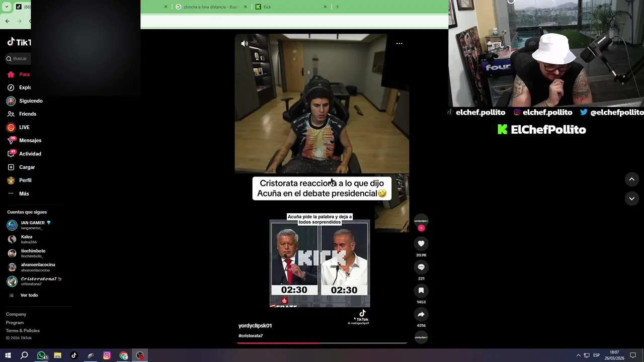
Task: Open Terms & Policies footer link
Action: click(23, 331)
